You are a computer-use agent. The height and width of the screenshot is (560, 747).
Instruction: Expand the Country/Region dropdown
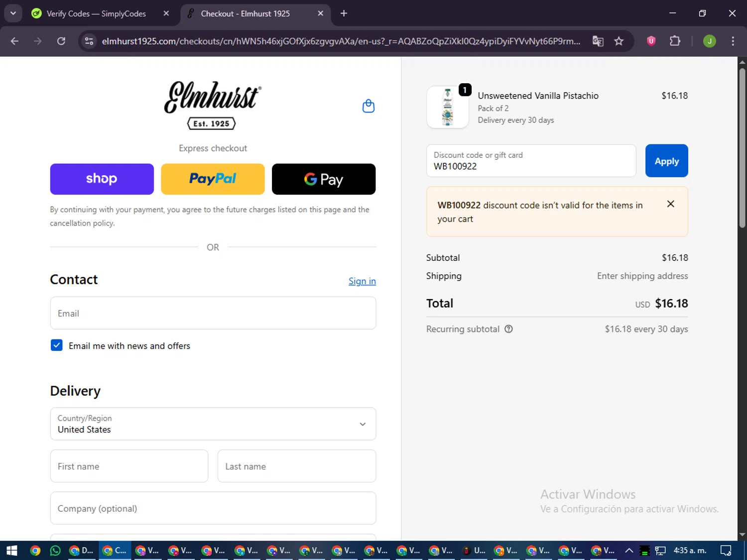[x=213, y=424]
